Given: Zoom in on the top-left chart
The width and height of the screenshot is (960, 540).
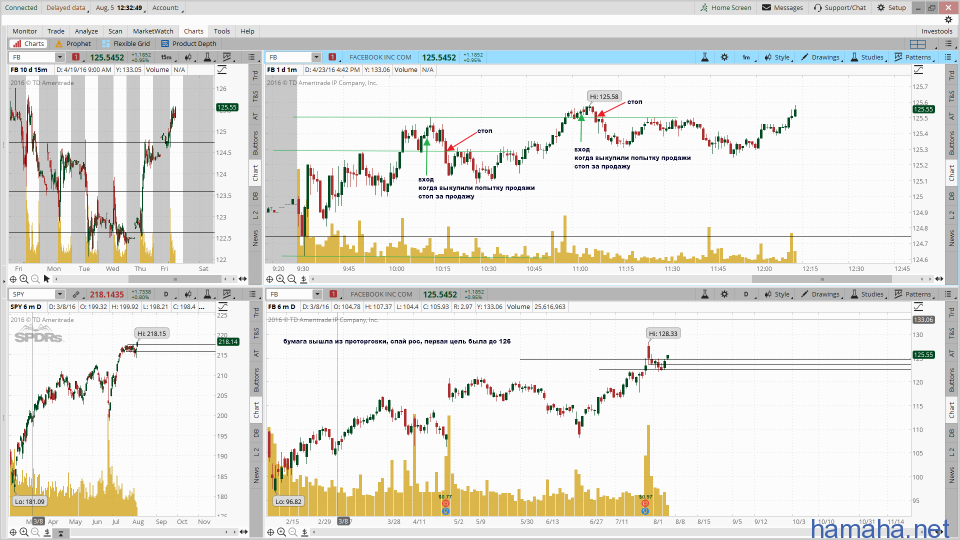Looking at the screenshot, I should click(24, 279).
